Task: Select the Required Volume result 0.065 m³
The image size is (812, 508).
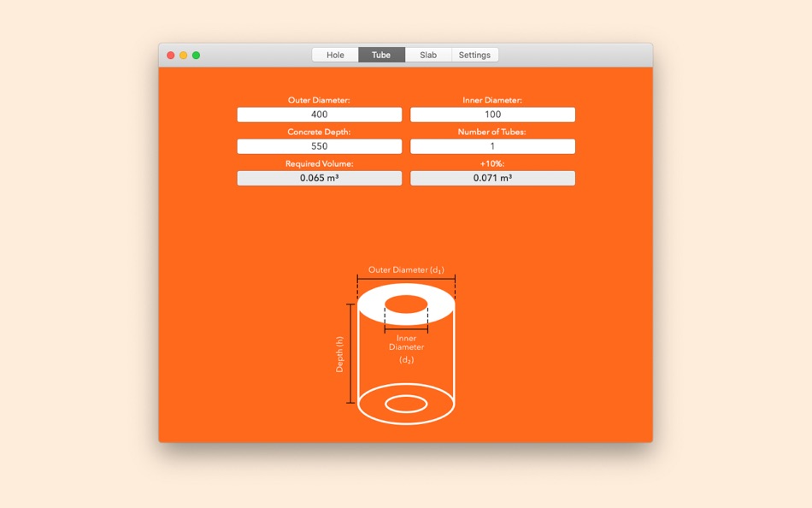Action: pyautogui.click(x=320, y=178)
